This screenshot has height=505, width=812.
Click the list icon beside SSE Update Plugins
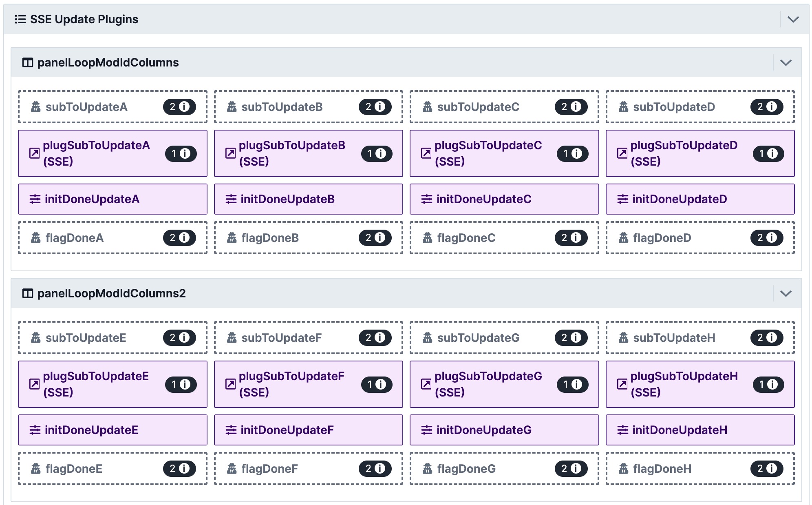pos(20,19)
